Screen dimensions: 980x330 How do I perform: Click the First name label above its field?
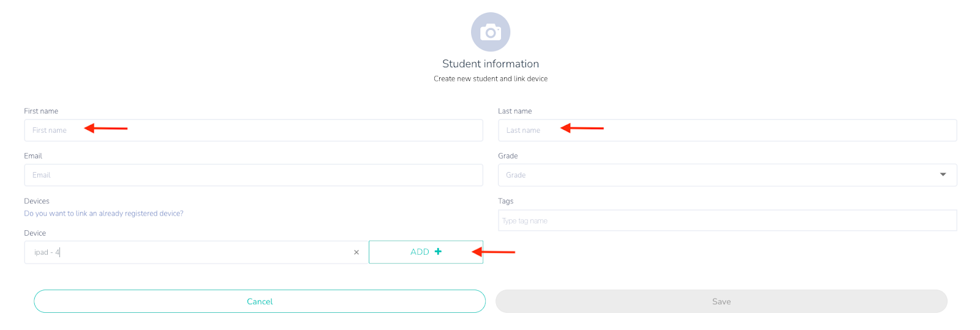[41, 111]
